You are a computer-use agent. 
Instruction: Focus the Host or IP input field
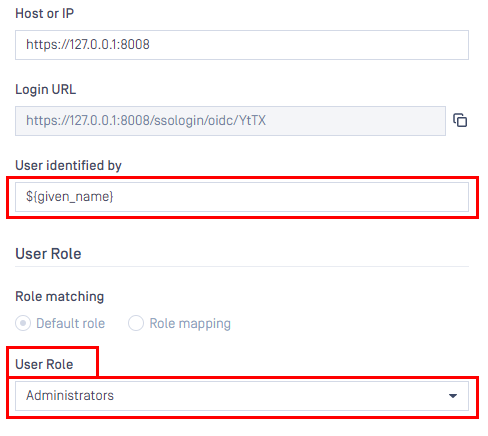242,45
